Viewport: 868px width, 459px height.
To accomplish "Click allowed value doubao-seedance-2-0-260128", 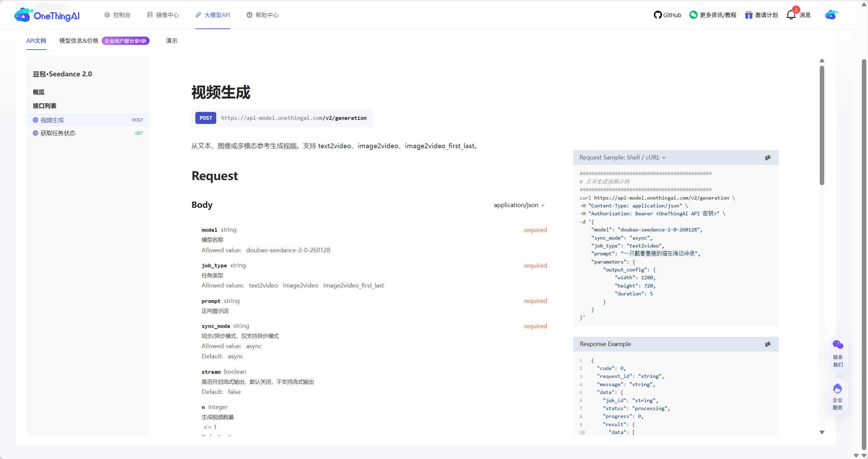I will (x=288, y=250).
